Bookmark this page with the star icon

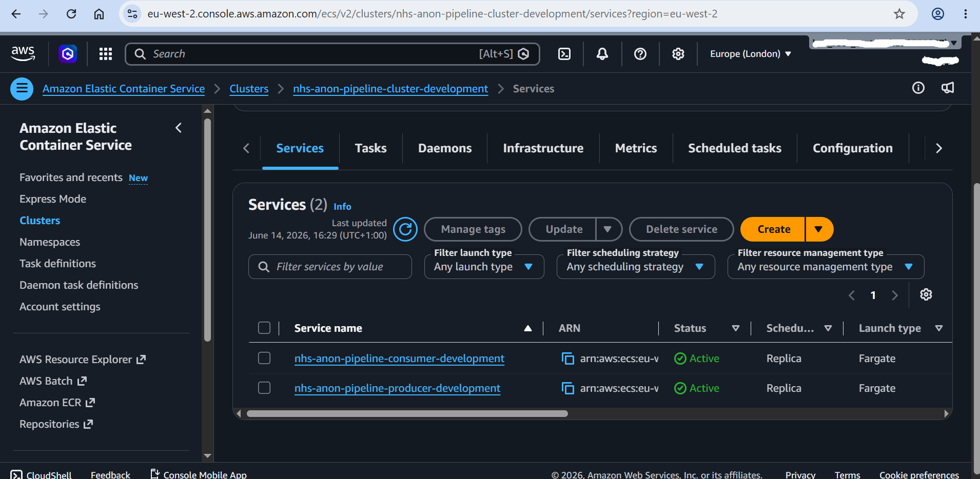pyautogui.click(x=899, y=14)
